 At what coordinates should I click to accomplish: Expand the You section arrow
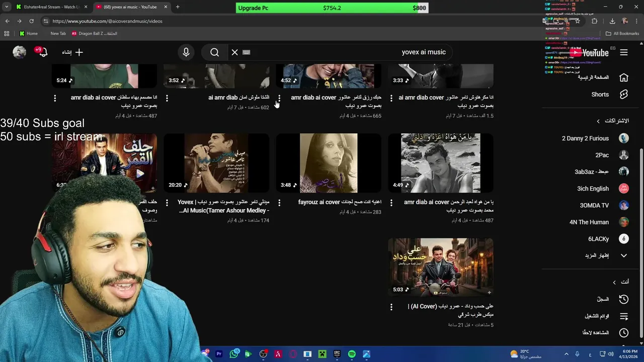point(614,282)
